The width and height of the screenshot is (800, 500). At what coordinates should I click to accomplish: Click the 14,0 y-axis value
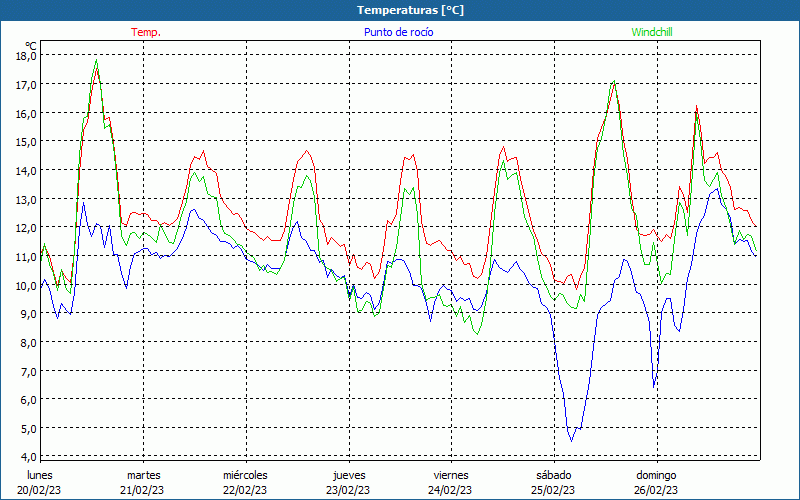point(26,170)
